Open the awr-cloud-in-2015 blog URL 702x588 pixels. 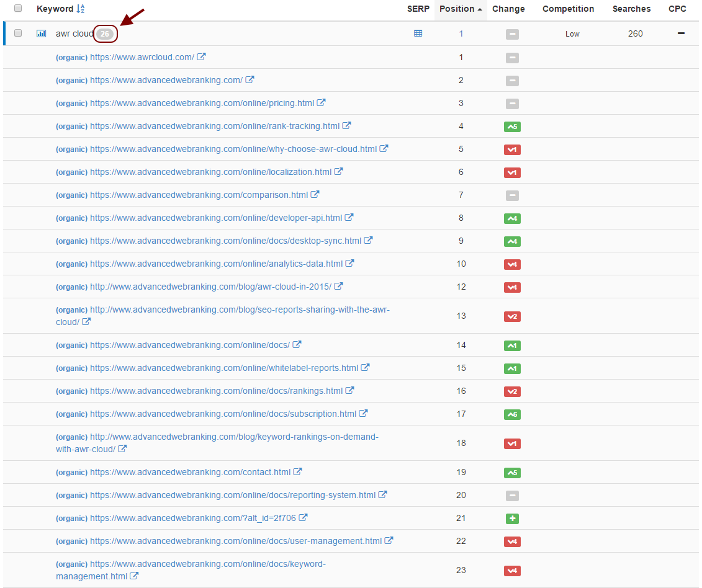[x=210, y=287]
